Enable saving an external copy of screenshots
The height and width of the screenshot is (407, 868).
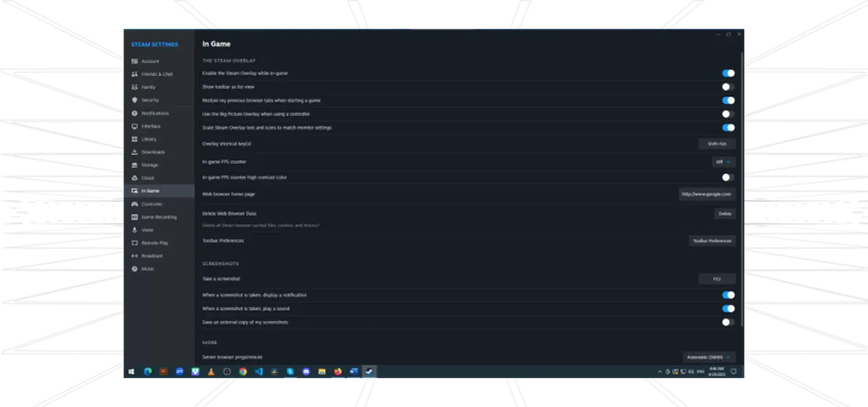pyautogui.click(x=728, y=322)
